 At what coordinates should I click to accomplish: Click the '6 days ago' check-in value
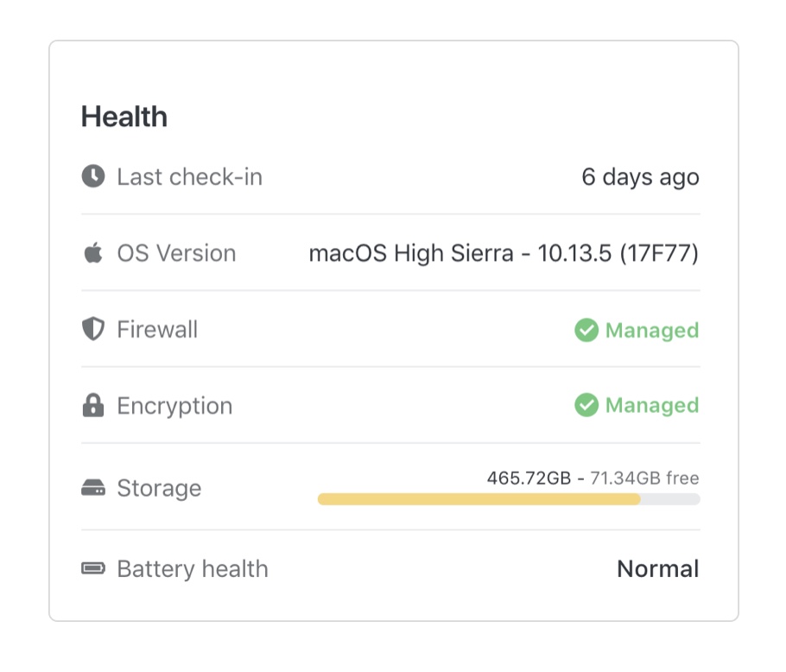[x=640, y=177]
